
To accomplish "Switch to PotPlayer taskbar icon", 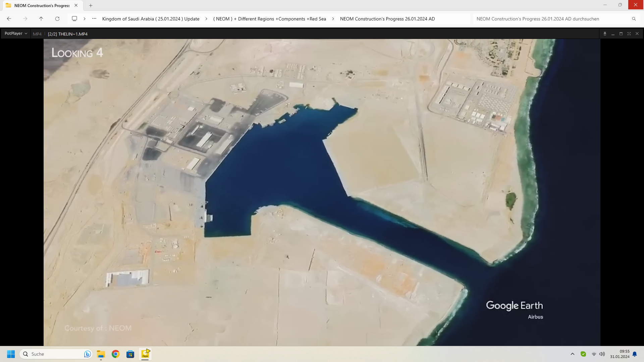I will 145,354.
